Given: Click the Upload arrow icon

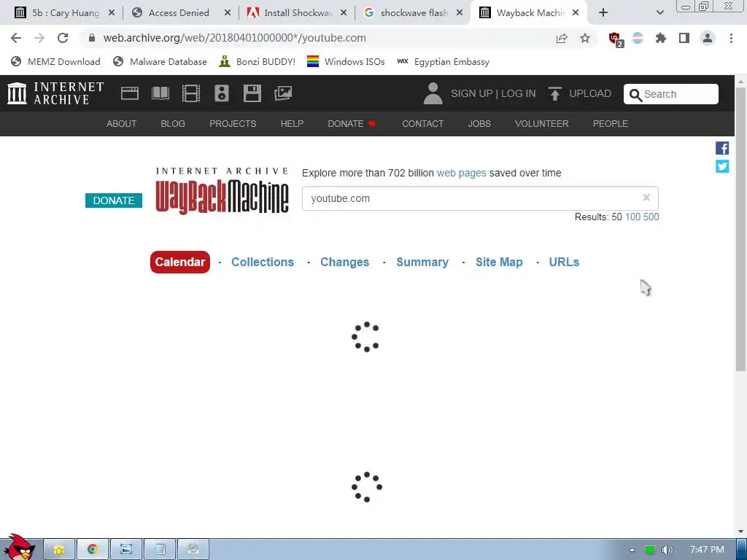Looking at the screenshot, I should click(554, 93).
